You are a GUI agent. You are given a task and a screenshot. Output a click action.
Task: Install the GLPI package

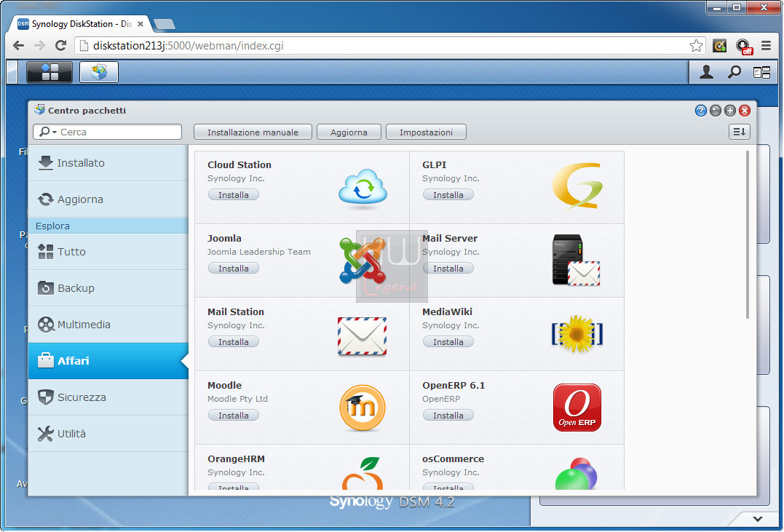click(448, 195)
